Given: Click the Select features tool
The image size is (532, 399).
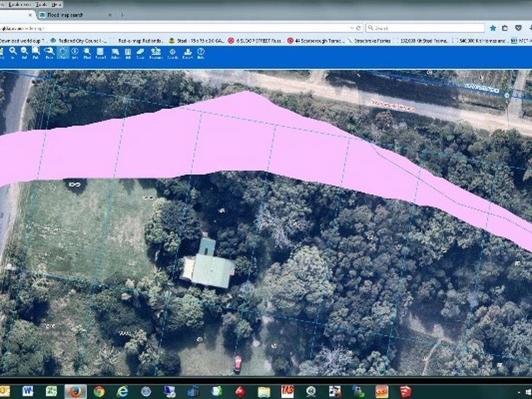Looking at the screenshot, I should click(115, 53).
